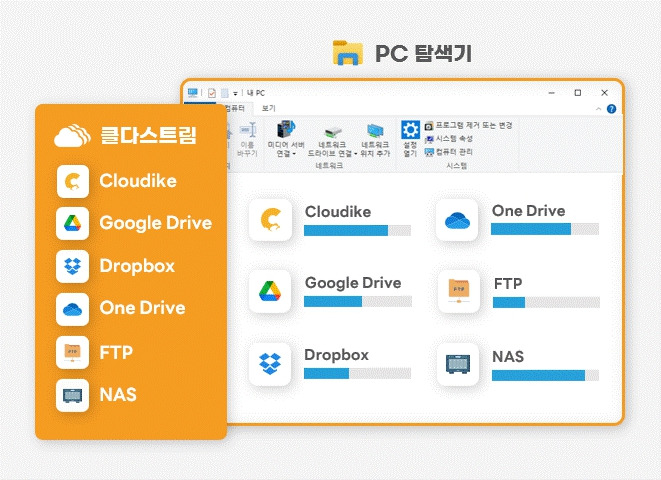Minimize the 내 PC window

(x=552, y=93)
